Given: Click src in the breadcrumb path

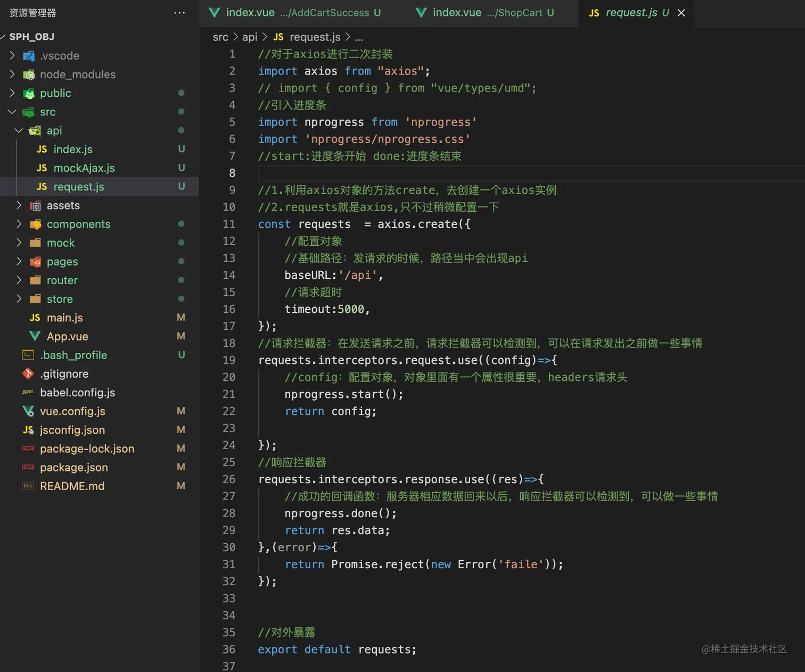Looking at the screenshot, I should click(220, 37).
